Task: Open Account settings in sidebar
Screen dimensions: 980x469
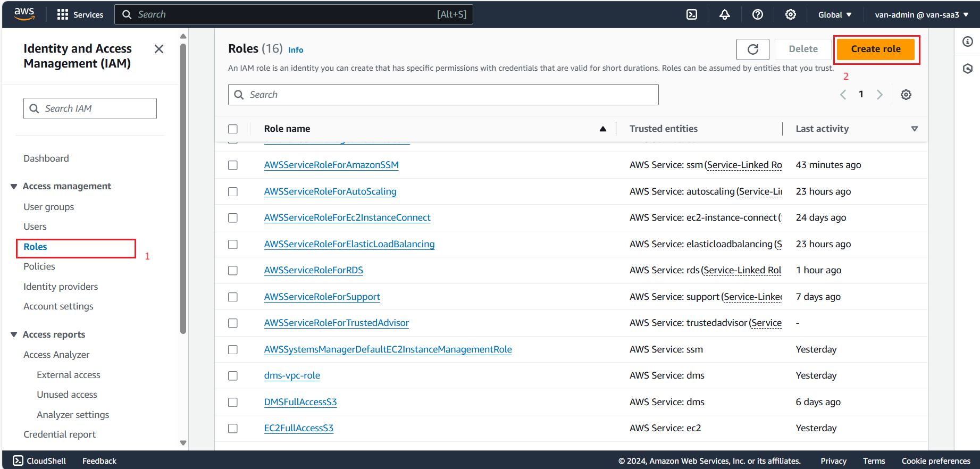Action: click(58, 306)
